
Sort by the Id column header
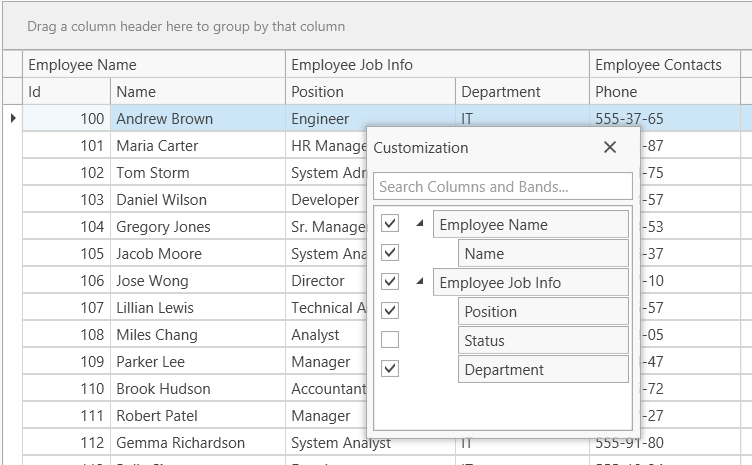pos(66,92)
